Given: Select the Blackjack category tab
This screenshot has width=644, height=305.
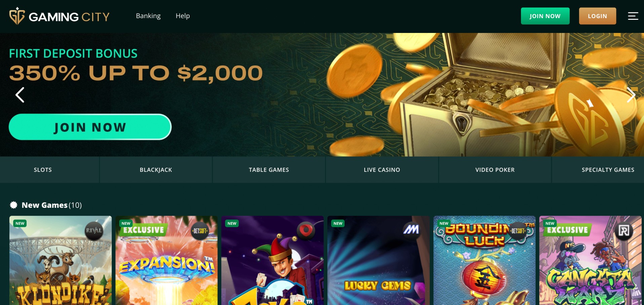Looking at the screenshot, I should click(156, 170).
